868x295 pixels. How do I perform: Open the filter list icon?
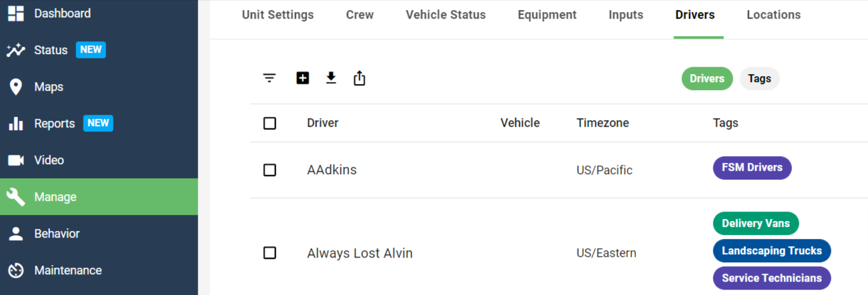point(269,78)
